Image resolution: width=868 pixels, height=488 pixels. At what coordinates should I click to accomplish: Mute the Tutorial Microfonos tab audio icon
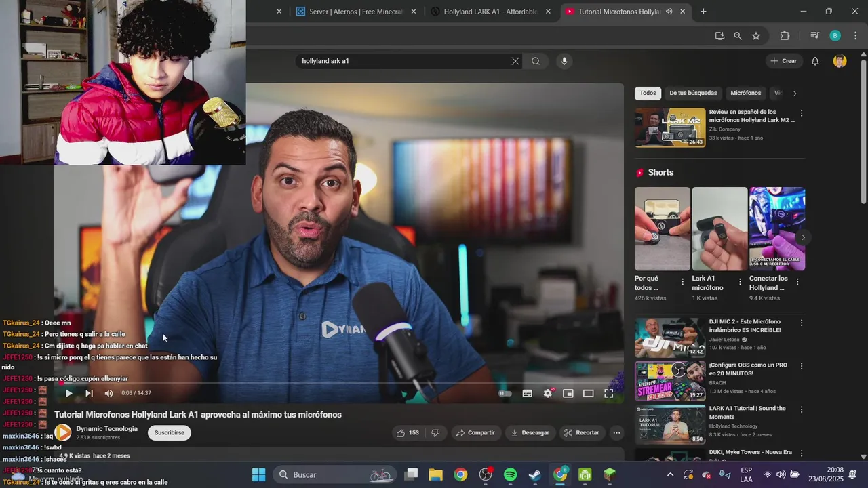669,12
